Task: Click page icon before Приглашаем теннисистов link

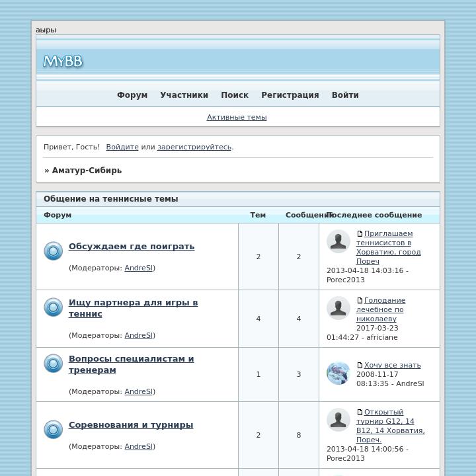Action: pos(360,233)
